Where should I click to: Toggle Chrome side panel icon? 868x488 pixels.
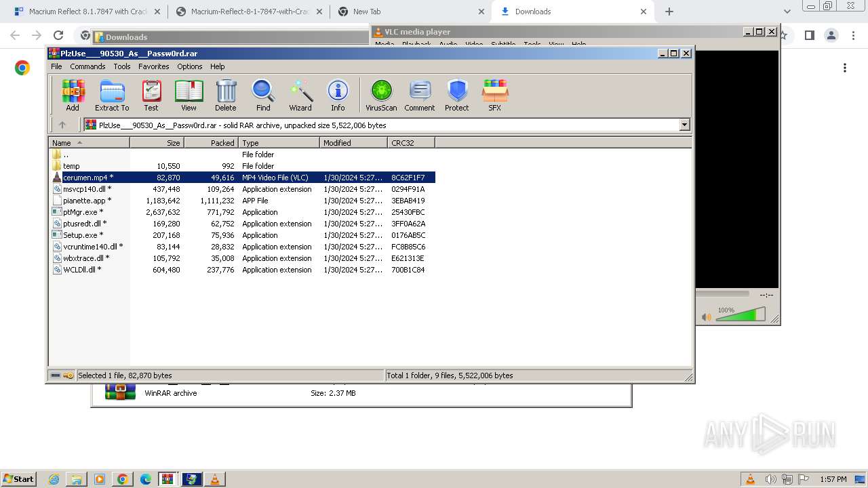[x=809, y=35]
